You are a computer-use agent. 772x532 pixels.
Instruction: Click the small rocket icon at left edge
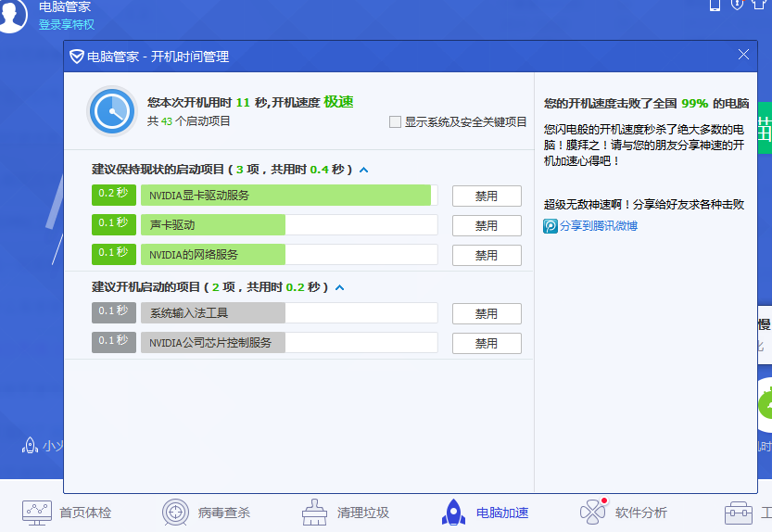pos(30,446)
